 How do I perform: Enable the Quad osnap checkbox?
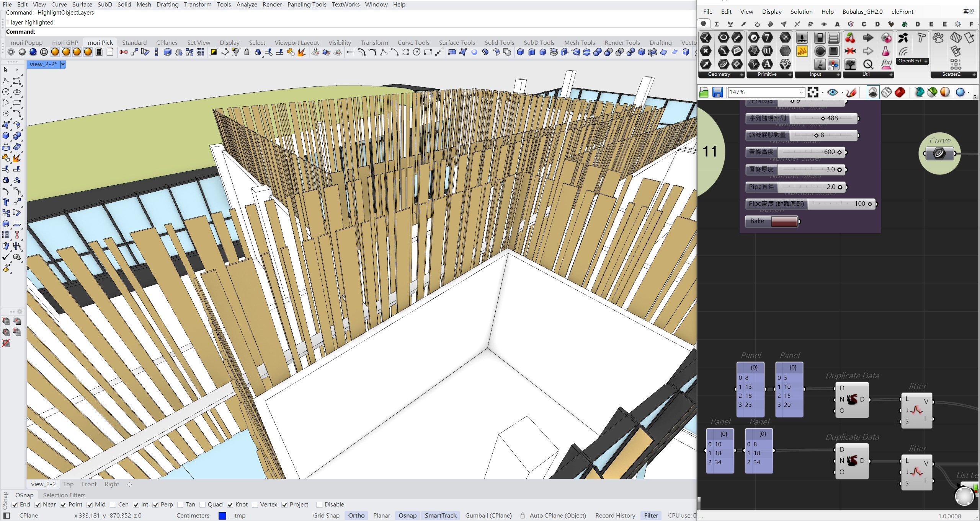(x=203, y=505)
